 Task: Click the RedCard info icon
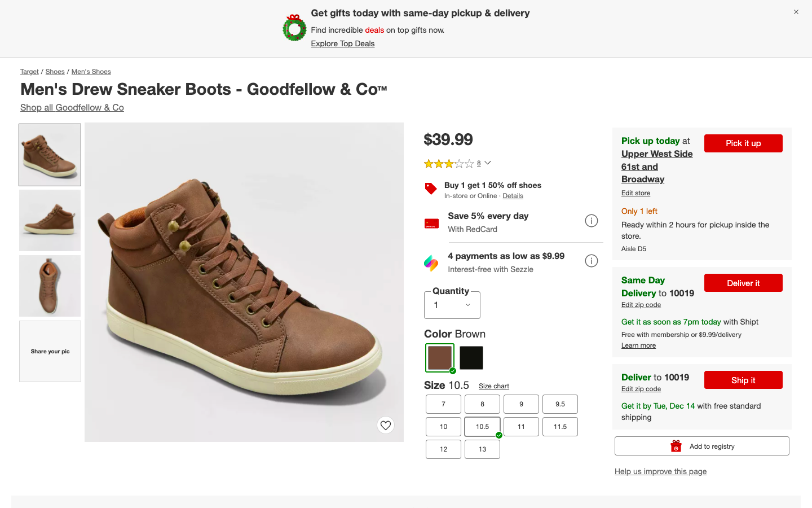(x=591, y=221)
